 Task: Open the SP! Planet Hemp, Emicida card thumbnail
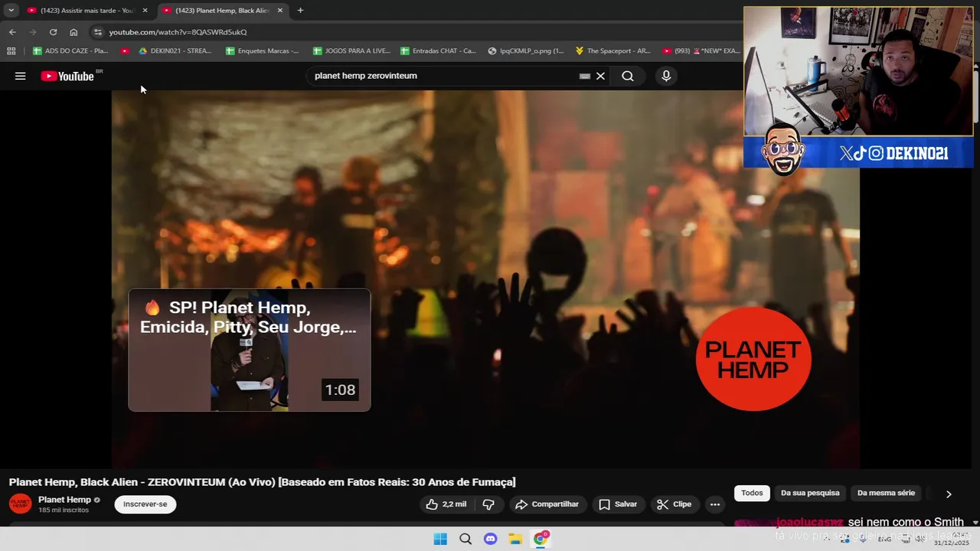(250, 350)
